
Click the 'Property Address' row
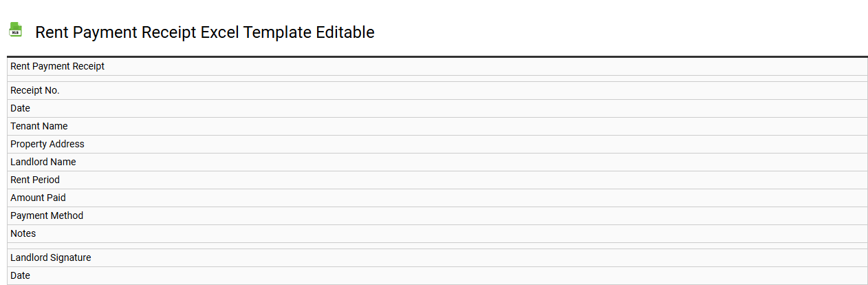point(47,144)
